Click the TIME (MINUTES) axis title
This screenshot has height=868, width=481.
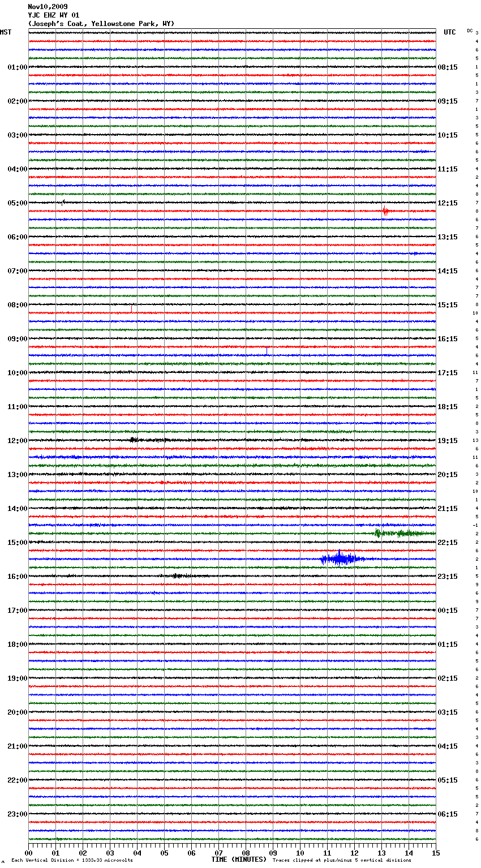click(239, 860)
